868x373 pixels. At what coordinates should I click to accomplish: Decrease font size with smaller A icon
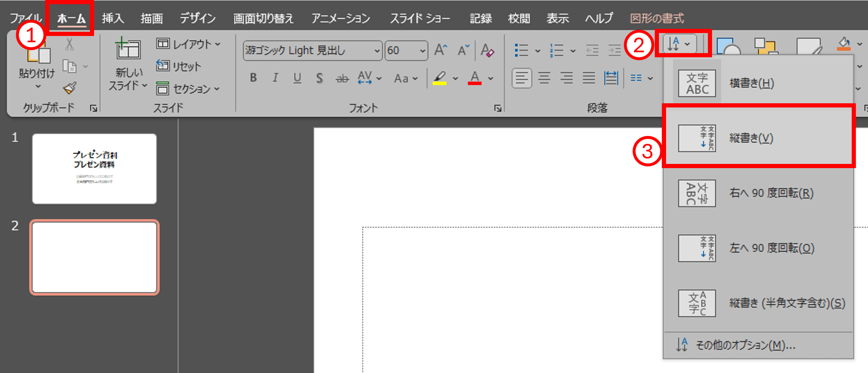[463, 51]
